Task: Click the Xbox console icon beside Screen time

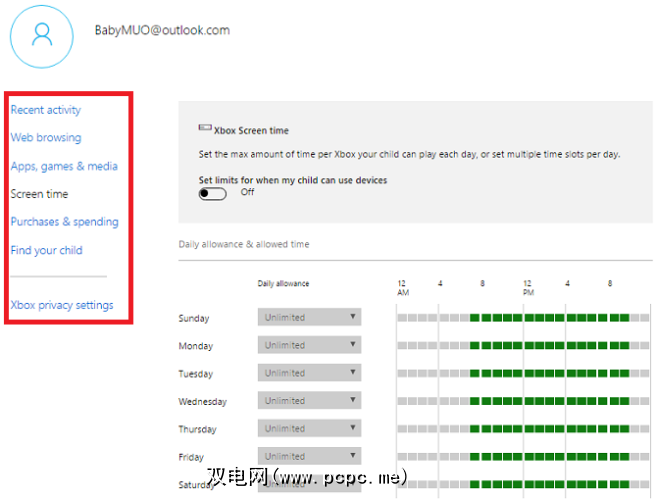Action: [205, 127]
